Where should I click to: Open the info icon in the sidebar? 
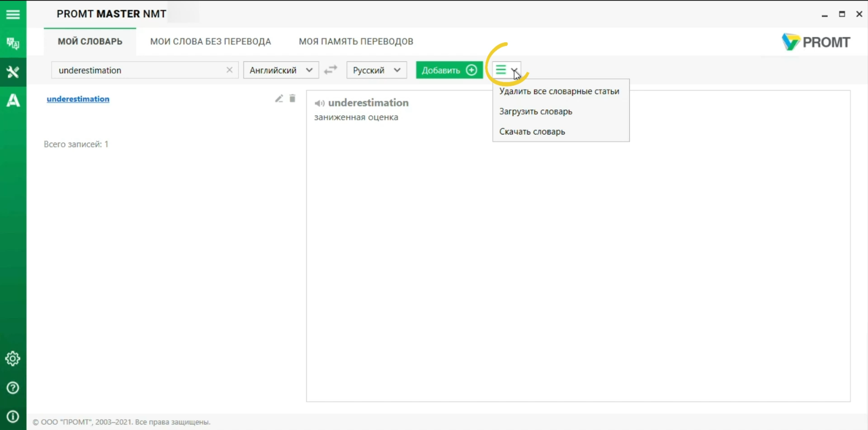tap(13, 416)
